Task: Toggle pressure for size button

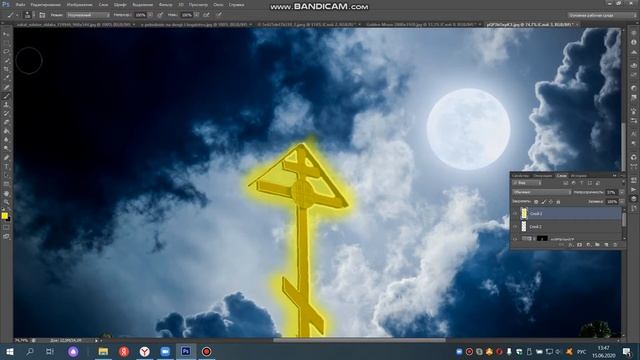Action: [219, 15]
